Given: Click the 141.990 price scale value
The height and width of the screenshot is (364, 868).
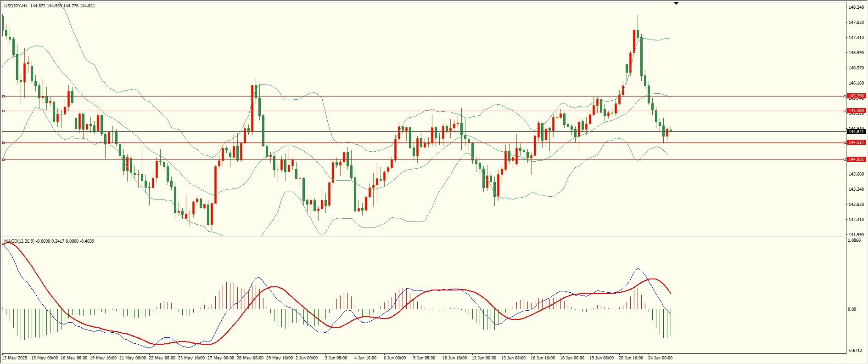Looking at the screenshot, I should [x=856, y=235].
